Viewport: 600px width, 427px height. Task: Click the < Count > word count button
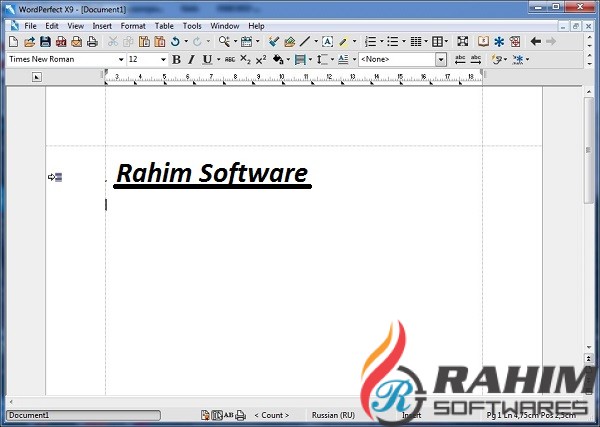[x=272, y=415]
